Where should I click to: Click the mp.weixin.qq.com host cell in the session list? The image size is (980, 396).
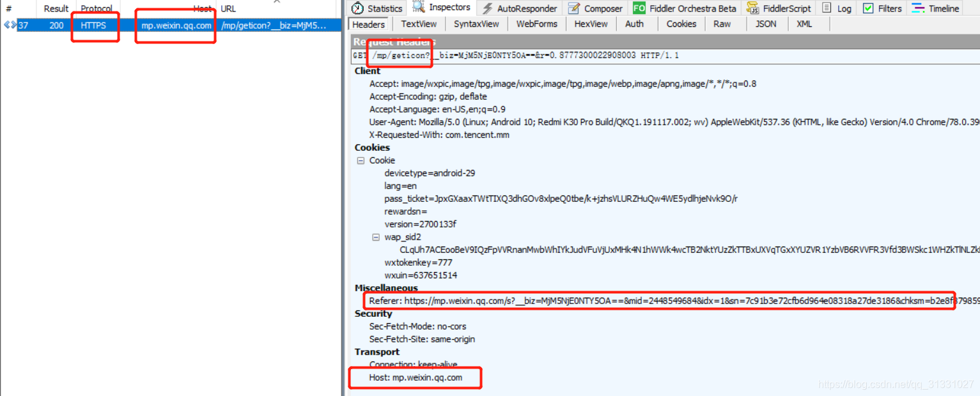tap(176, 26)
